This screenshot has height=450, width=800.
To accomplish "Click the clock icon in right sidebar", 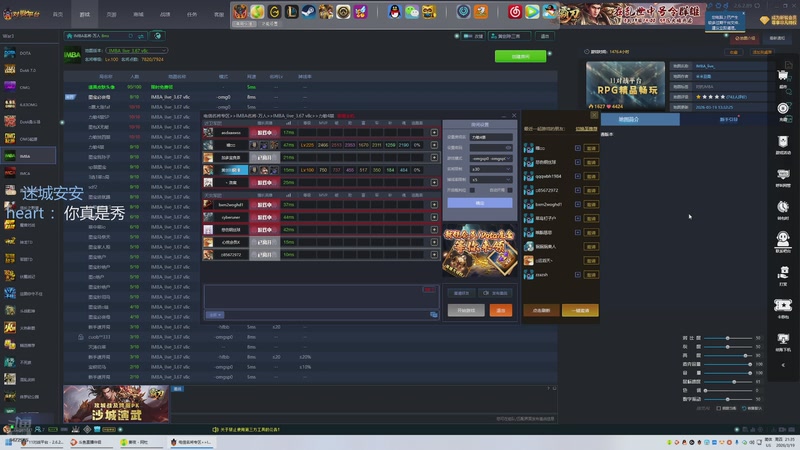I will coord(783,207).
